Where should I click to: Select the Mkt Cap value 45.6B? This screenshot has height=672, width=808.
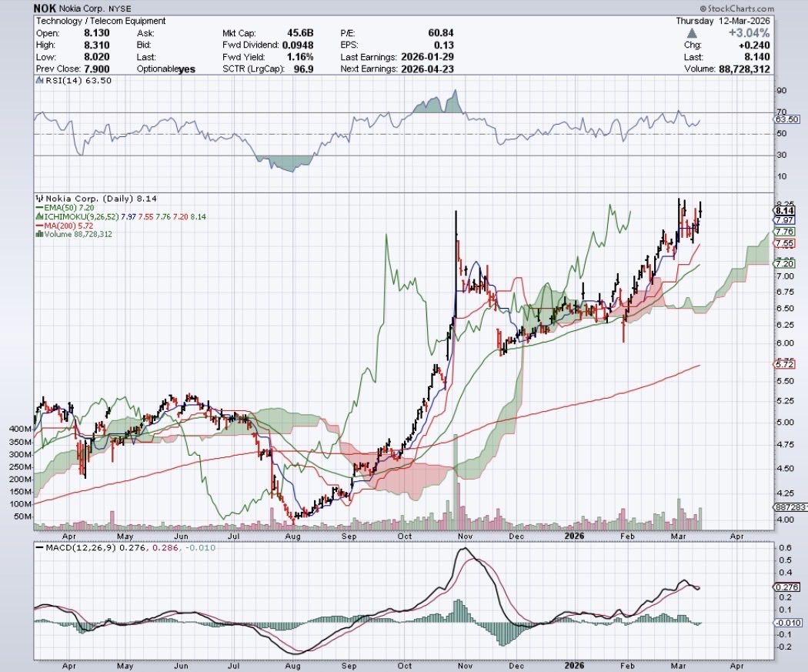[x=299, y=33]
